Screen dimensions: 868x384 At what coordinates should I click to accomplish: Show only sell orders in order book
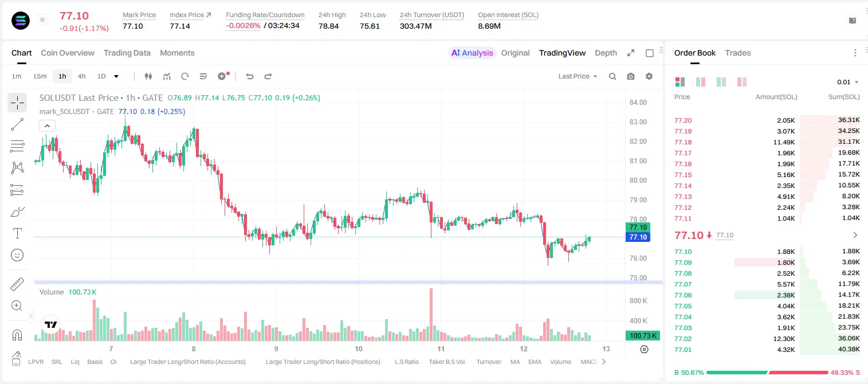(x=742, y=82)
